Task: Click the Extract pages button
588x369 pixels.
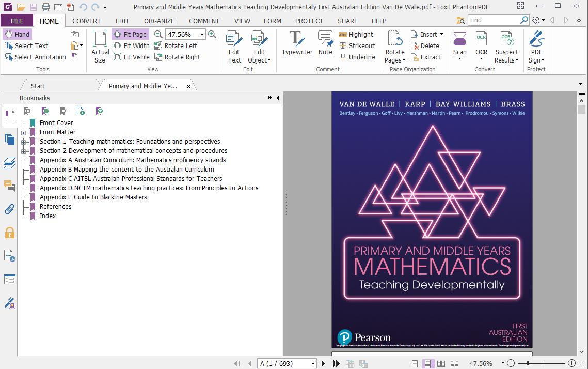Action: (x=426, y=57)
